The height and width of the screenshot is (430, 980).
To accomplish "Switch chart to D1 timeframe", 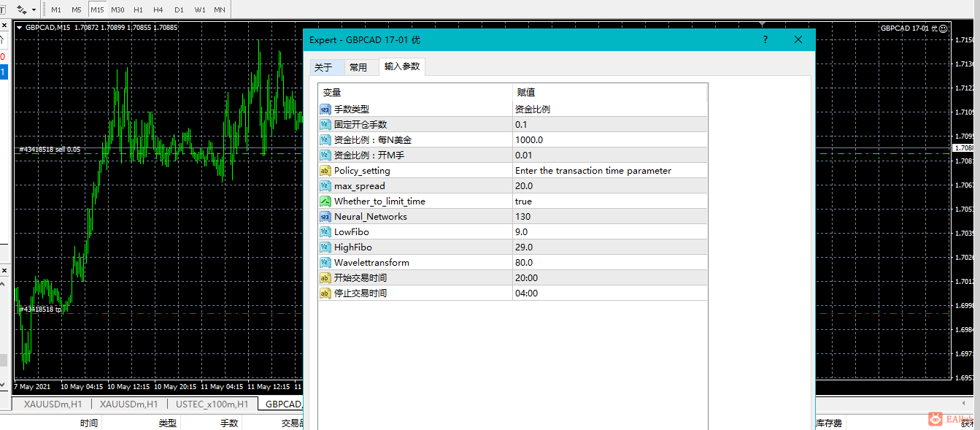I will click(179, 10).
